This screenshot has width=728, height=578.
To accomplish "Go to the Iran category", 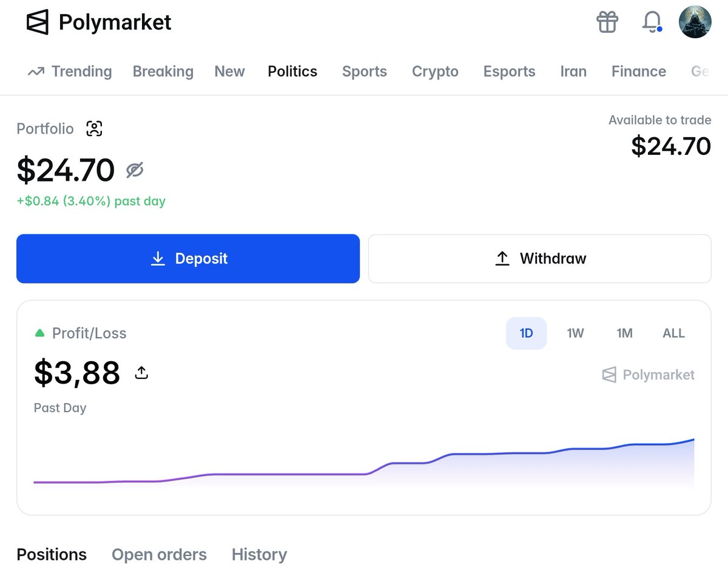I will [573, 72].
